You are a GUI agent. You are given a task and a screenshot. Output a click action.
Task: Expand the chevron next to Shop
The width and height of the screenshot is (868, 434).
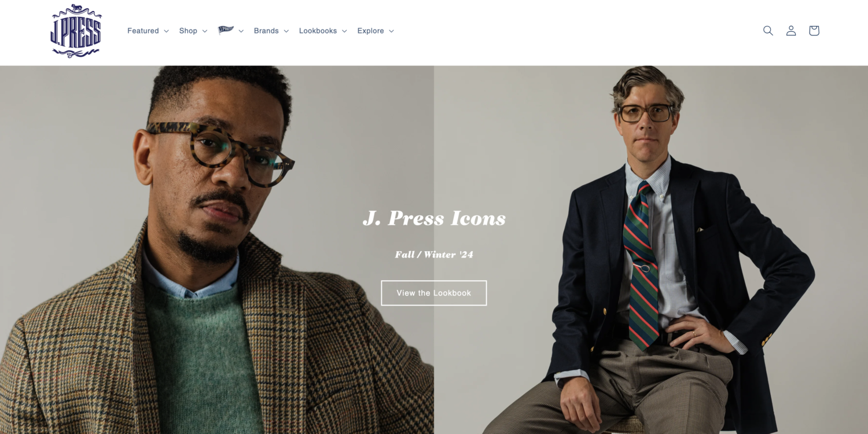[204, 31]
